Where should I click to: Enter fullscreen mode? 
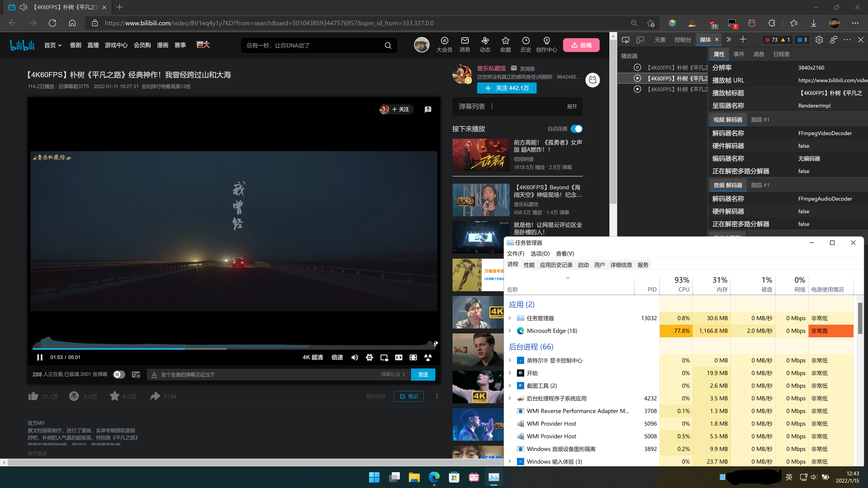coord(413,357)
